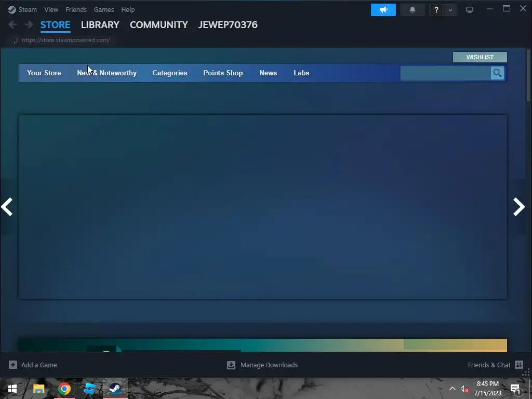Viewport: 532px width, 399px height.
Task: Click the Steam logo icon in menu bar
Action: point(12,9)
